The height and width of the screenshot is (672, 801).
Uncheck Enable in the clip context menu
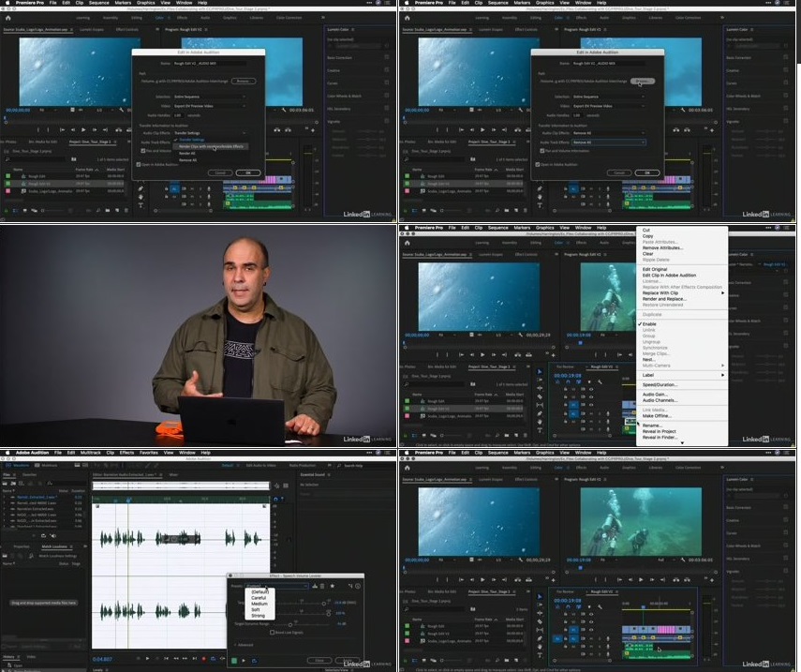tap(649, 324)
